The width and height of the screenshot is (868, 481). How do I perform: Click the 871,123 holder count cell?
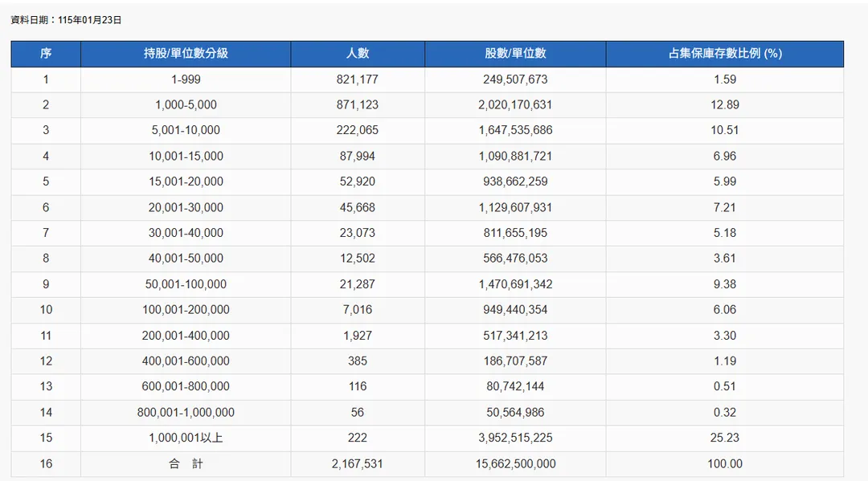click(x=358, y=105)
